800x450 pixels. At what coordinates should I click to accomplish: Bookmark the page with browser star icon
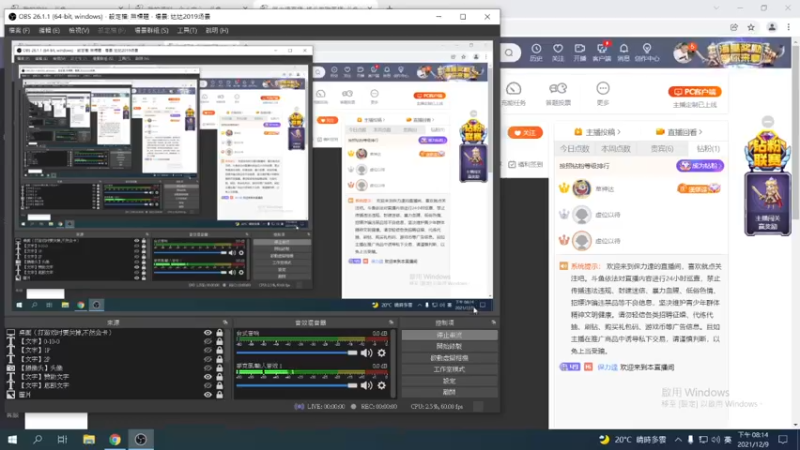[x=751, y=28]
